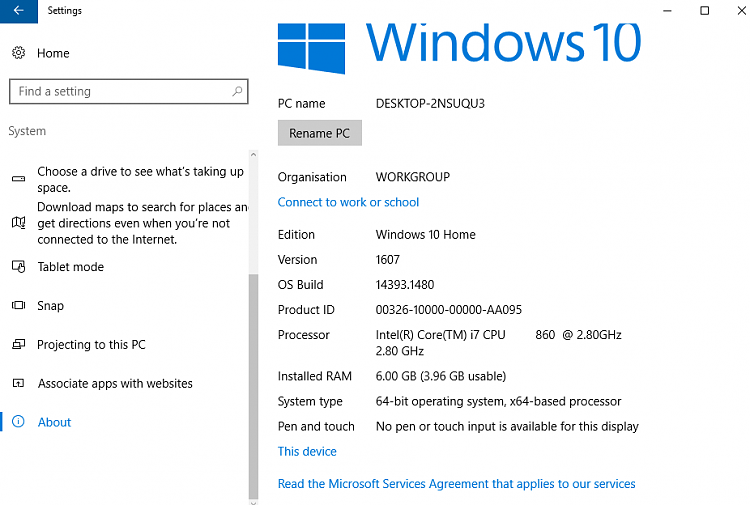Screen dimensions: 750x505
Task: Click OS Build value 14393.1480
Action: (405, 285)
